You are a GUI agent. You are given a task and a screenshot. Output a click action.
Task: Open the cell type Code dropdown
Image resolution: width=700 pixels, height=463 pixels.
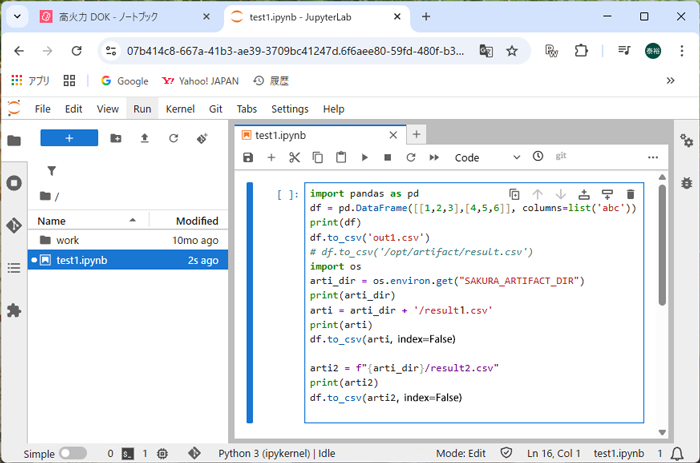486,157
